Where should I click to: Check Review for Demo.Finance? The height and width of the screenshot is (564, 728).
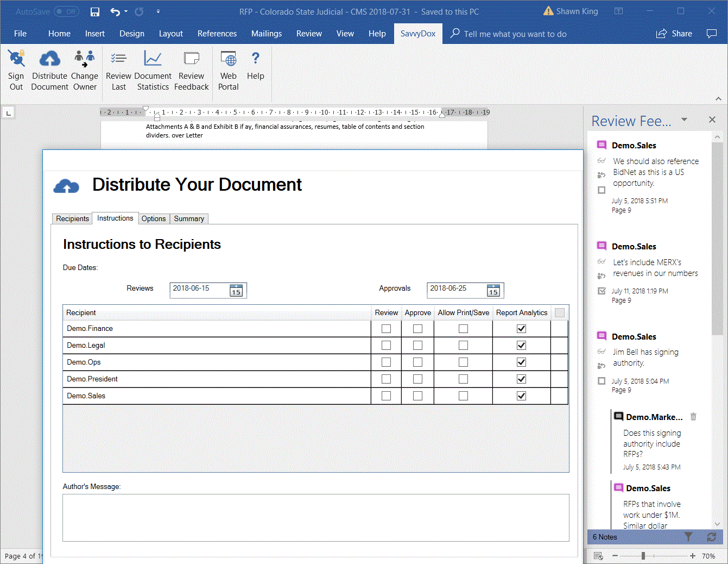(386, 329)
